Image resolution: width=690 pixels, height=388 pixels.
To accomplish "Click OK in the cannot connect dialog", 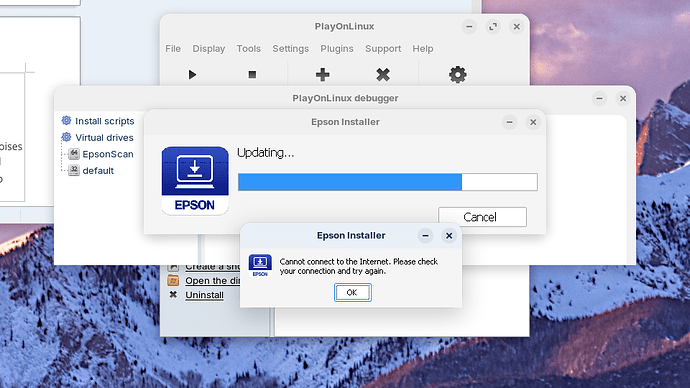I will click(x=352, y=293).
